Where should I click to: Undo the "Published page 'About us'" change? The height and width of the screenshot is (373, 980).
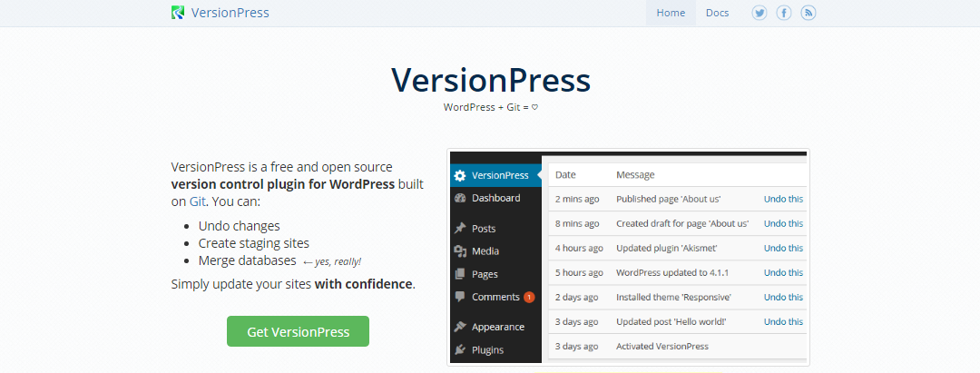pyautogui.click(x=783, y=199)
